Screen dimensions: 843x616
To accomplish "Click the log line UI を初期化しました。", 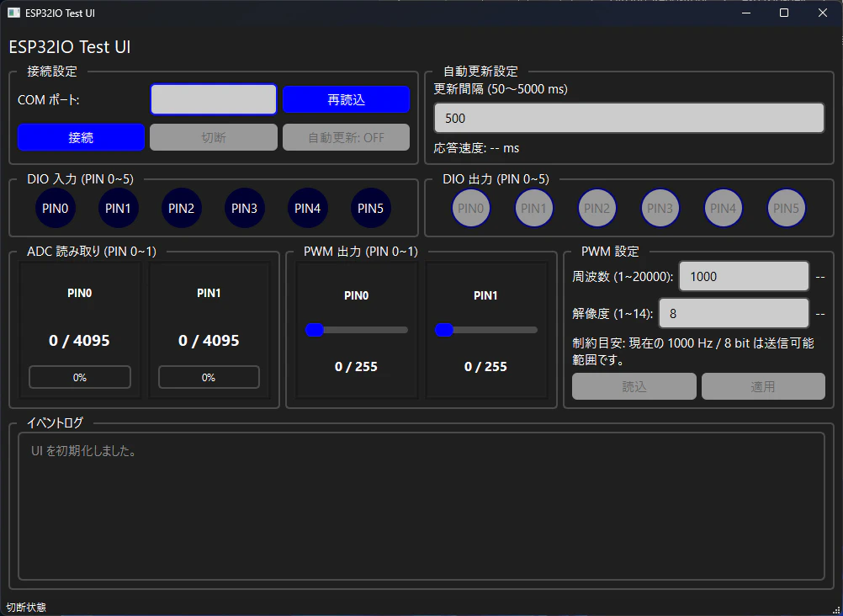I will click(84, 451).
